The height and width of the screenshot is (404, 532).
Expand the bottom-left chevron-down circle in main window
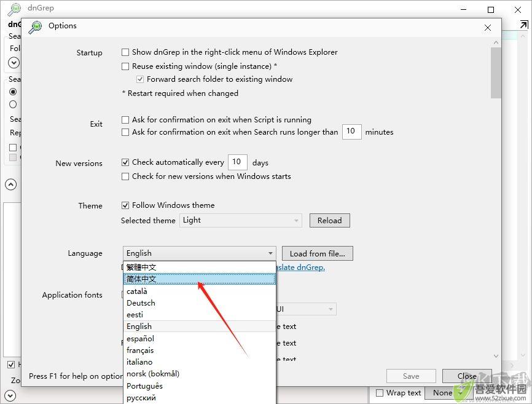10,395
